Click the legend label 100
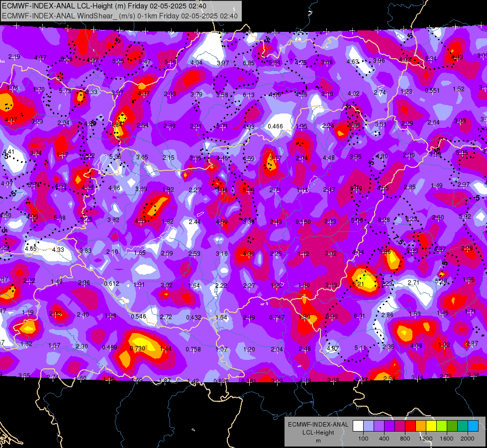Screen dimensions: 487x448 [363, 439]
